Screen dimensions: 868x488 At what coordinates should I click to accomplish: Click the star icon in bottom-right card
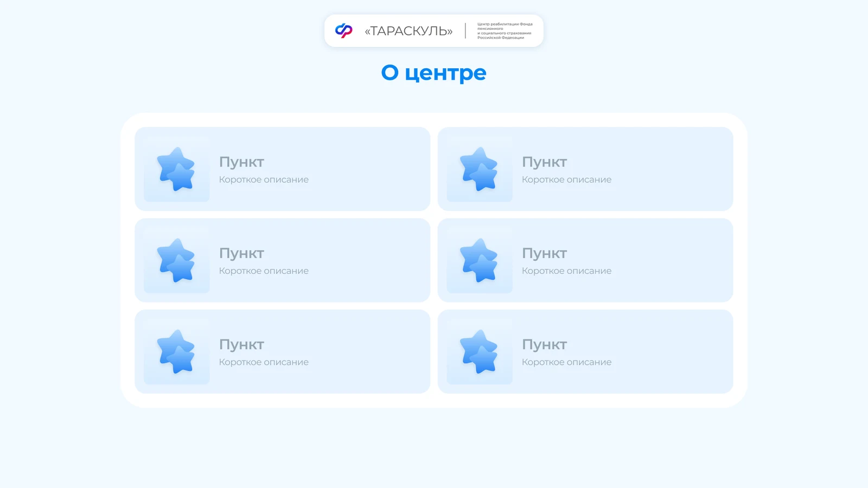pos(479,352)
